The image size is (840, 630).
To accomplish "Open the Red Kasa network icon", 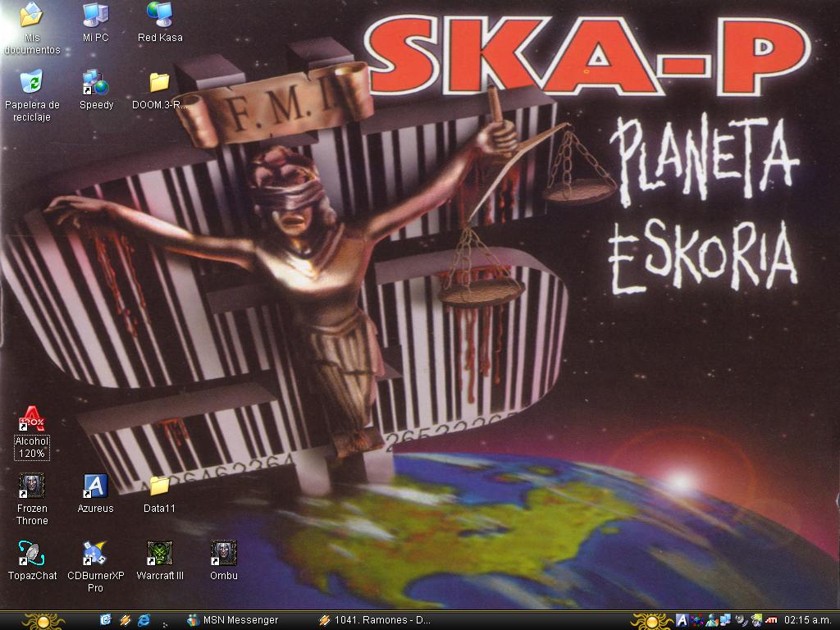I will pos(160,15).
